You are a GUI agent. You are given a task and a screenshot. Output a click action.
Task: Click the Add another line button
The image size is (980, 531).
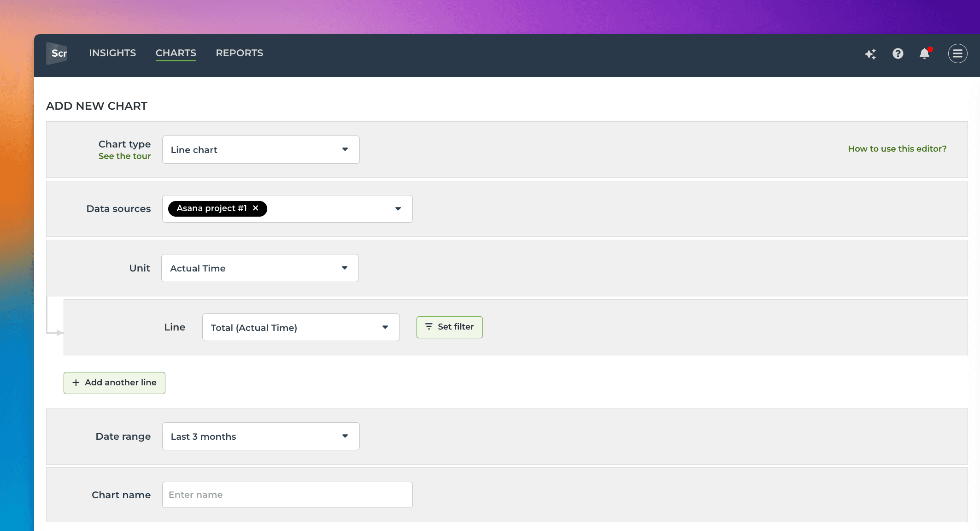point(114,383)
